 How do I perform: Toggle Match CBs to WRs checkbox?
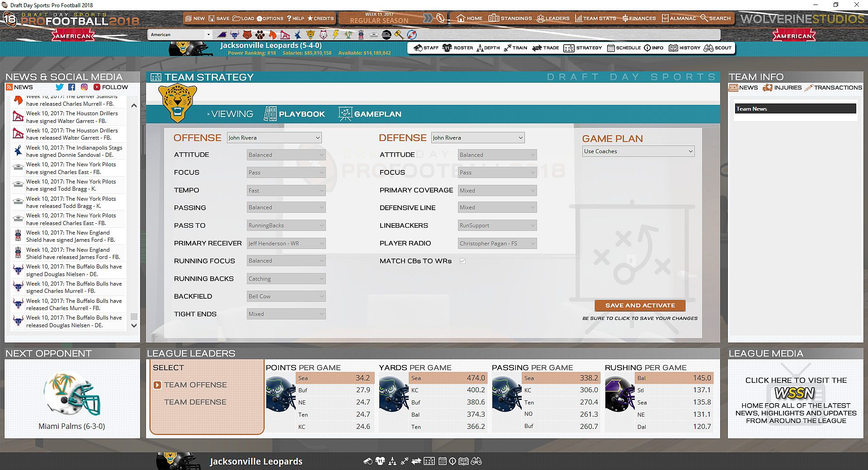[x=462, y=261]
